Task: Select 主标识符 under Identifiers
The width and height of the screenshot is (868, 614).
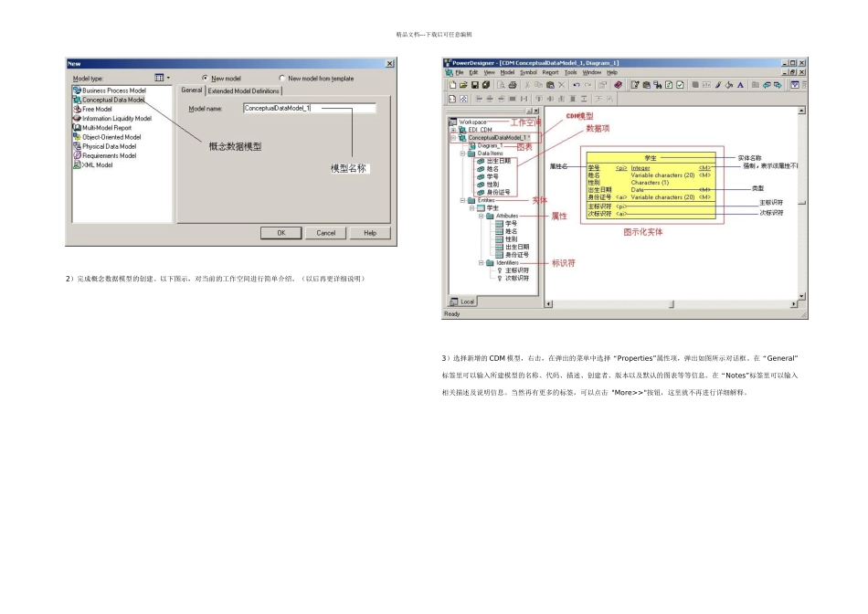Action: 513,270
